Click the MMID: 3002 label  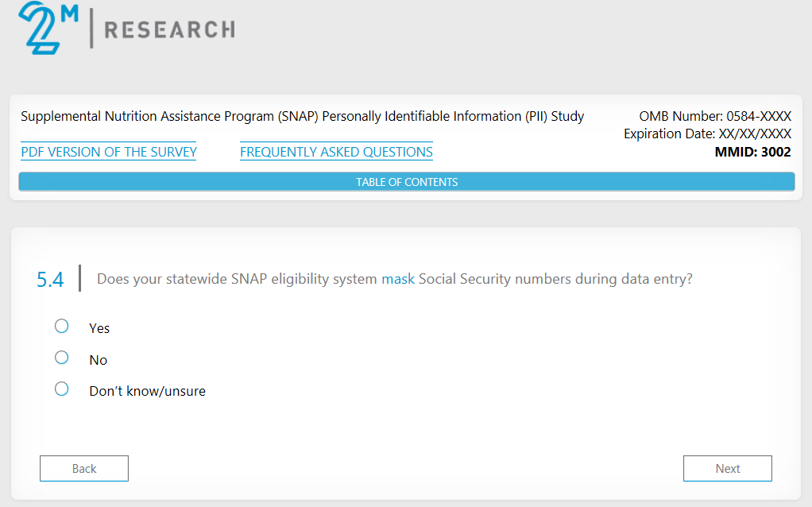click(752, 152)
